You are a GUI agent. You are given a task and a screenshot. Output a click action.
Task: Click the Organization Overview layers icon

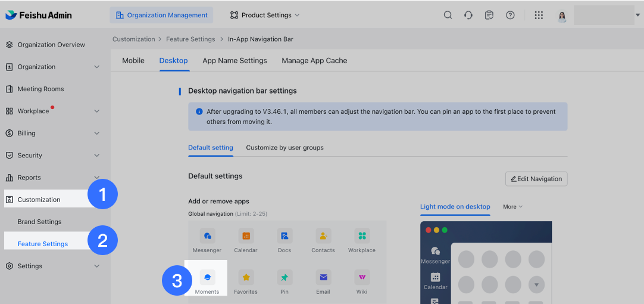point(10,45)
